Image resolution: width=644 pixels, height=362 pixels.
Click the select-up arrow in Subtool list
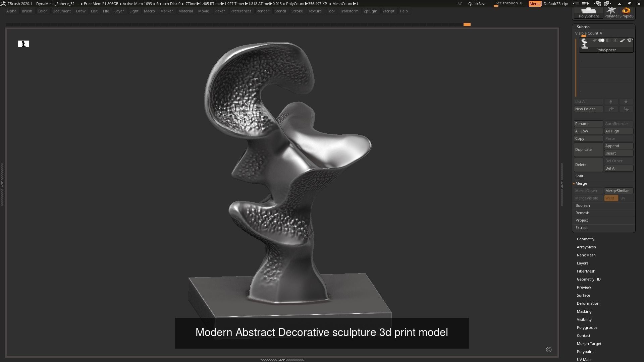(x=611, y=102)
